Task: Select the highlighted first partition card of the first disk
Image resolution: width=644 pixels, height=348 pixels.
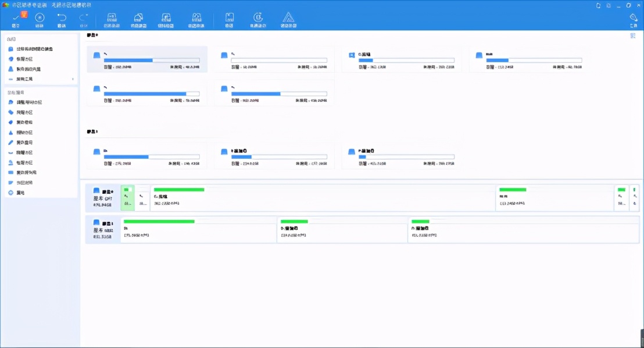Action: click(x=147, y=59)
